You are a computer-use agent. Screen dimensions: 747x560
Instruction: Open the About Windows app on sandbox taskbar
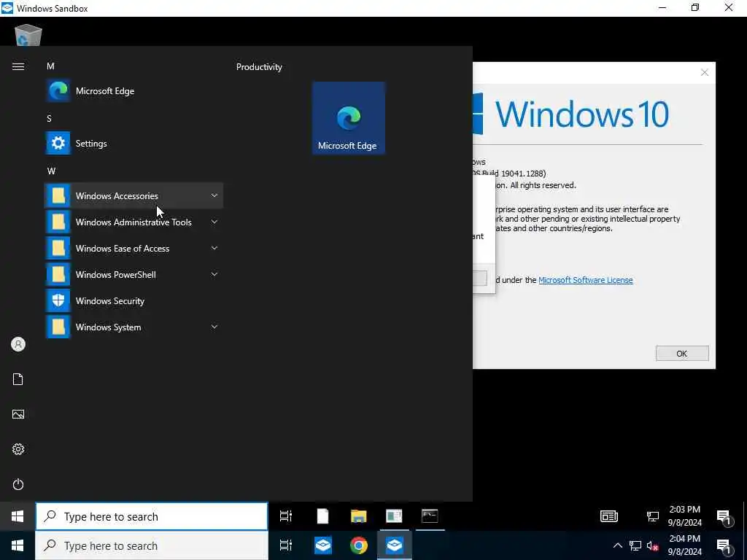tap(394, 516)
